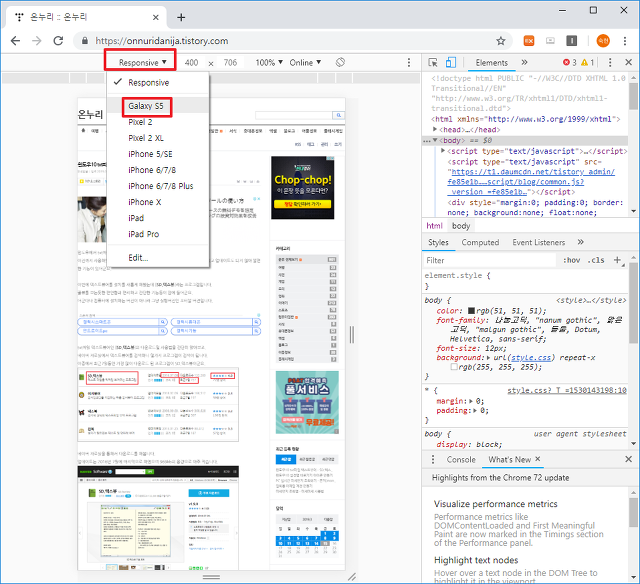Close the What's New tab
This screenshot has height=584, width=640.
point(538,459)
